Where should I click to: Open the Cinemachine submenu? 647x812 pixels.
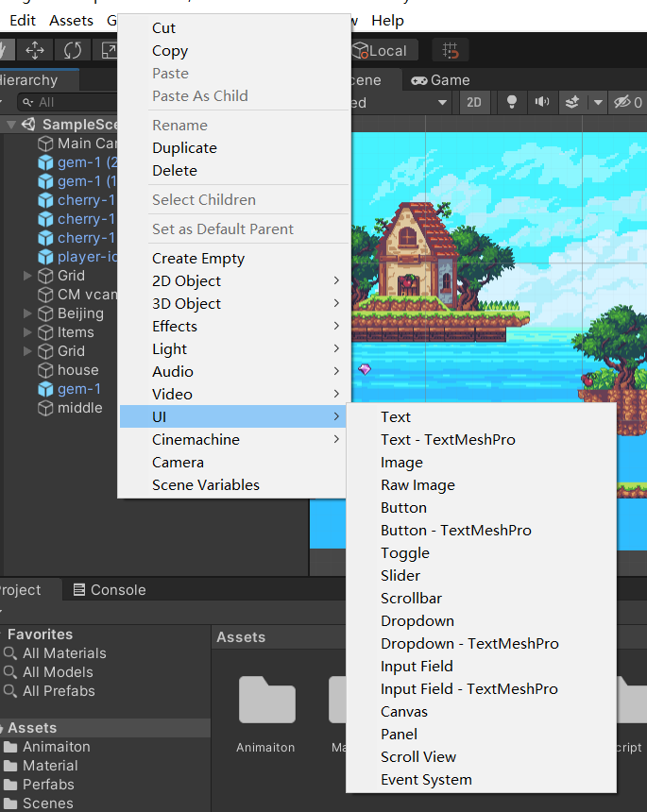tap(234, 440)
